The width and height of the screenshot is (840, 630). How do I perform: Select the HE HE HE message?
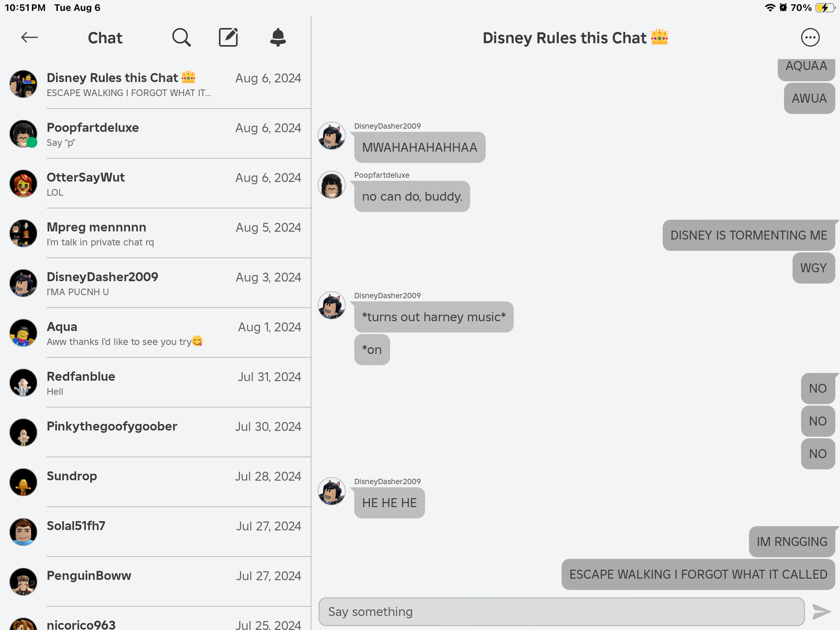(389, 503)
